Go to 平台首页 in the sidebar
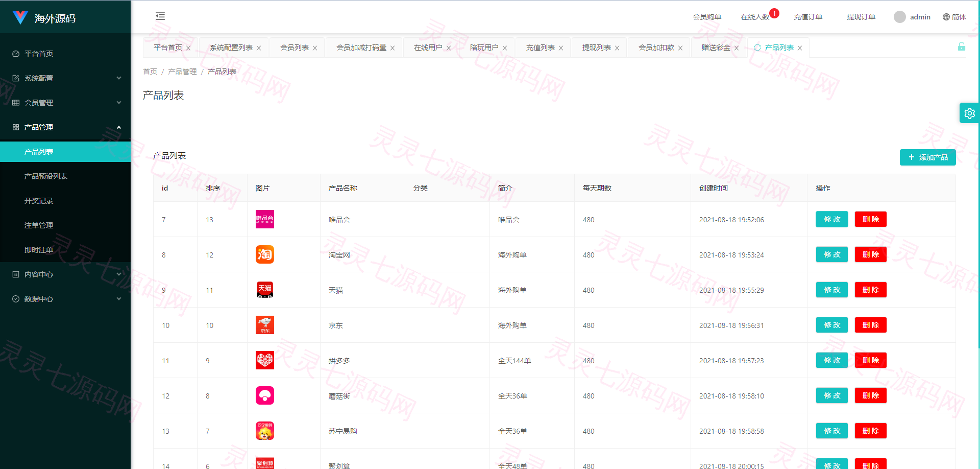The height and width of the screenshot is (469, 980). (65, 54)
